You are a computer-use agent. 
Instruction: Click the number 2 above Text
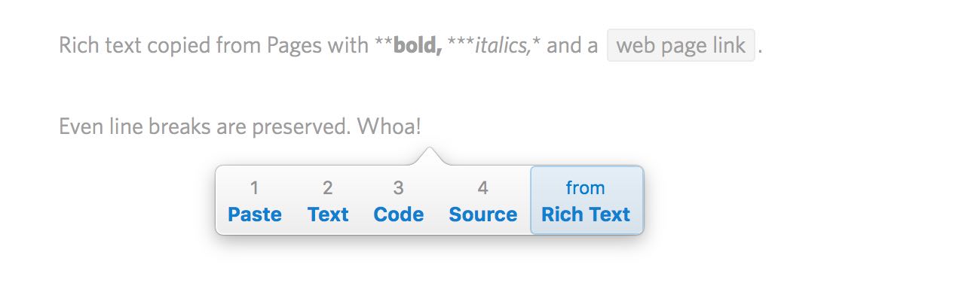click(x=328, y=187)
